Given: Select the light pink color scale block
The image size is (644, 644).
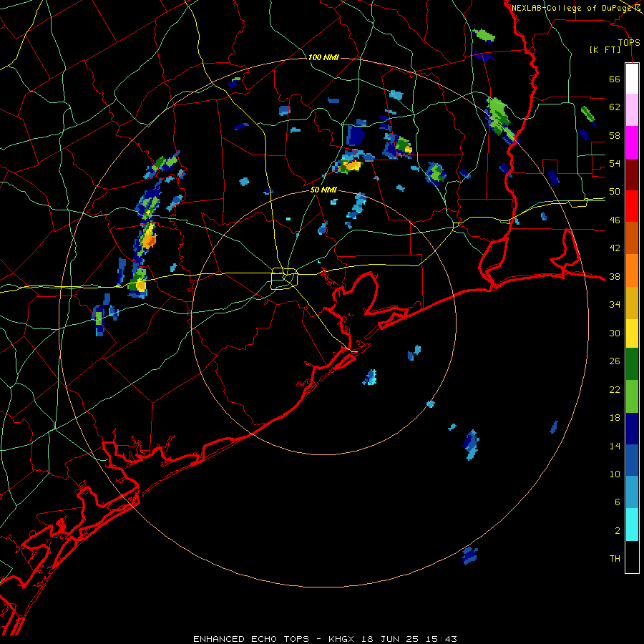Looking at the screenshot, I should 632,110.
